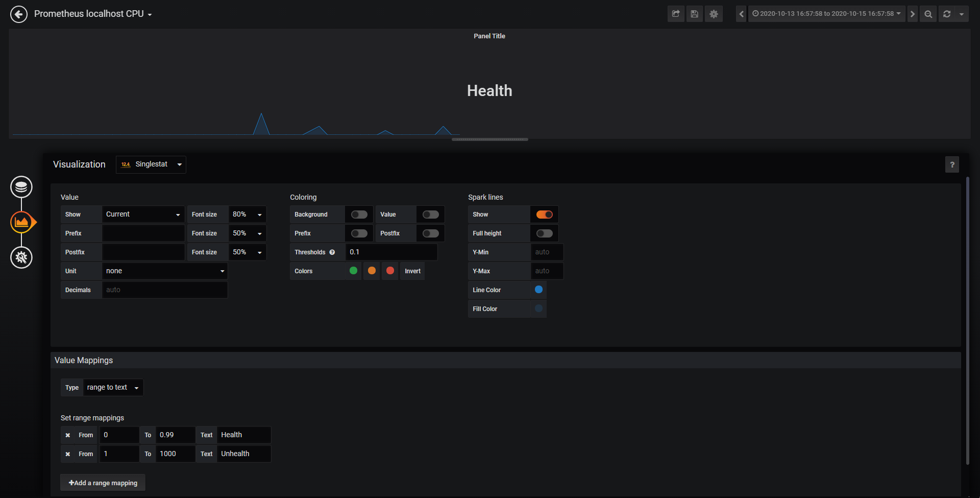The image size is (980, 498).
Task: Click the Y-Min auto field
Action: point(547,252)
